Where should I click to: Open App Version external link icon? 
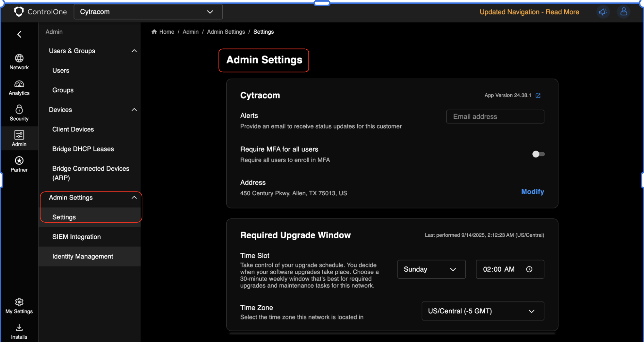538,95
